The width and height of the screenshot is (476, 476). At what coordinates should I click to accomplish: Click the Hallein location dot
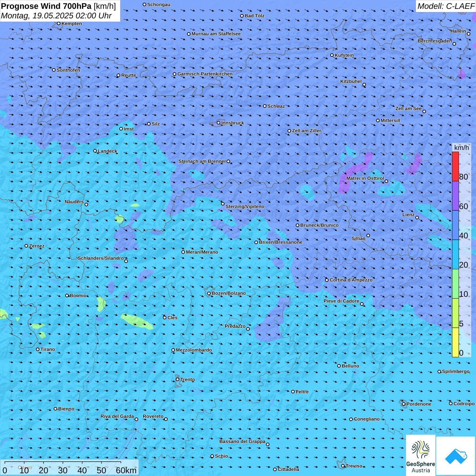(469, 34)
